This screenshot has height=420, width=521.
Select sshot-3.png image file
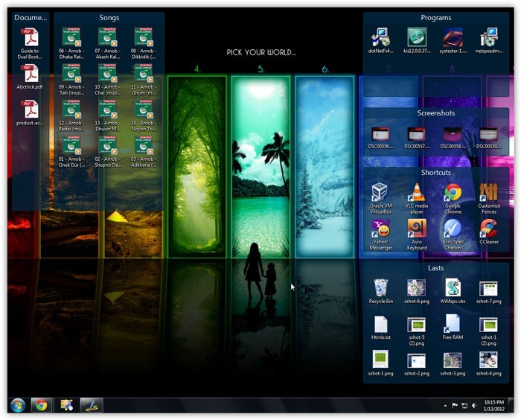(453, 363)
